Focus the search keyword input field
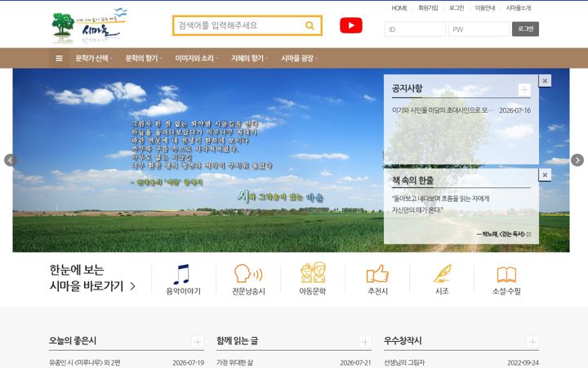Viewport: 588px width, 368px height. tap(238, 25)
